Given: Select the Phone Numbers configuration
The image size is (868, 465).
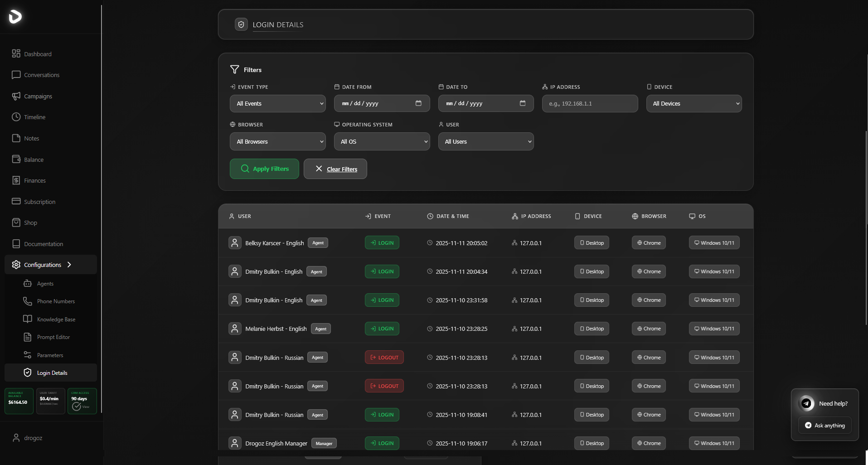Looking at the screenshot, I should (x=56, y=301).
